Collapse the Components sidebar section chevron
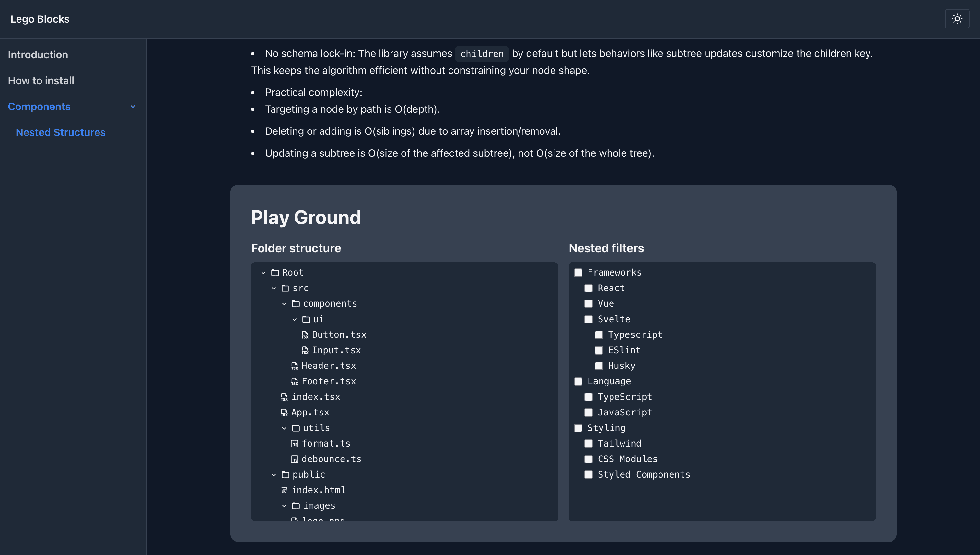 tap(133, 107)
